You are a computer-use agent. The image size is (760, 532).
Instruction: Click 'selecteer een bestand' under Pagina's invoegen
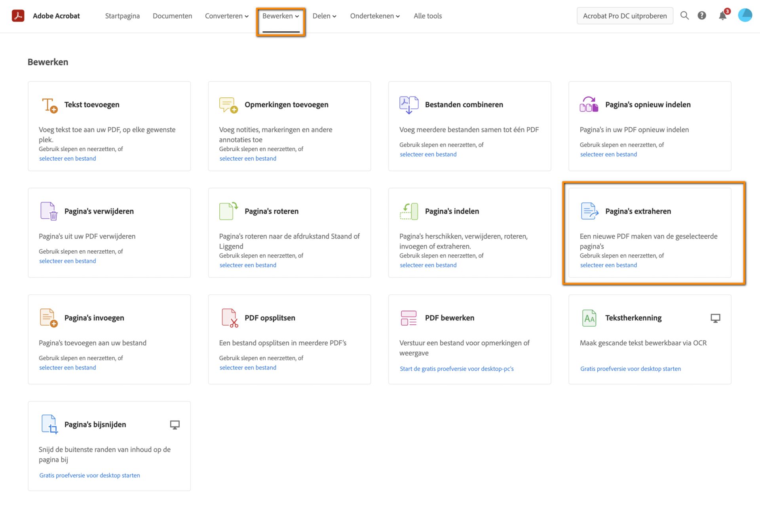[67, 368]
